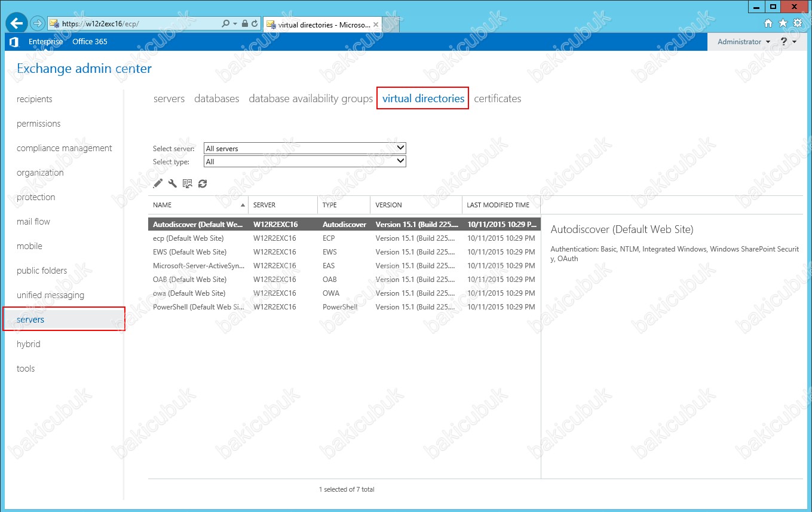Screen dimensions: 812x512
Task: Select the EWS (Default Web Site) row
Action: click(x=344, y=252)
